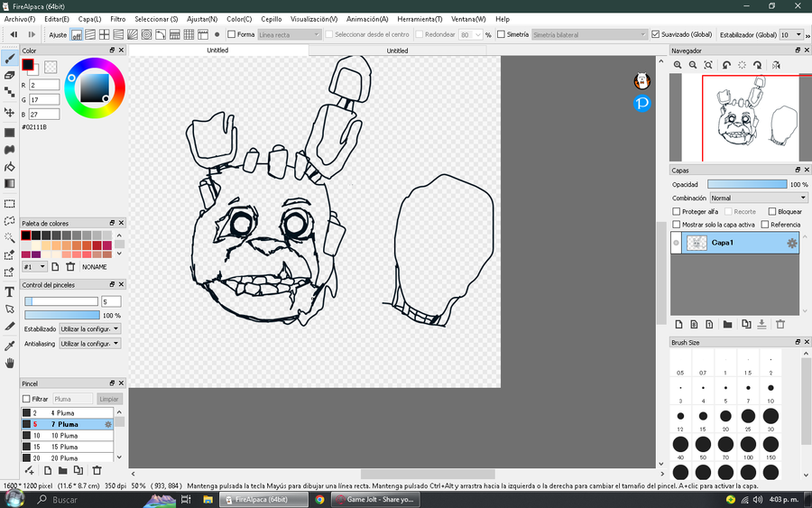
Task: Duplicate the layer in Capas panel
Action: (x=746, y=324)
